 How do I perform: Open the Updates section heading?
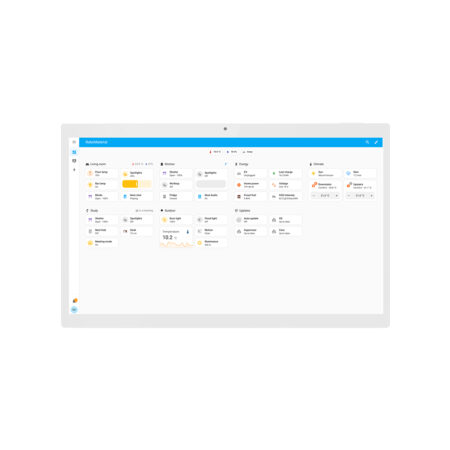tap(243, 211)
